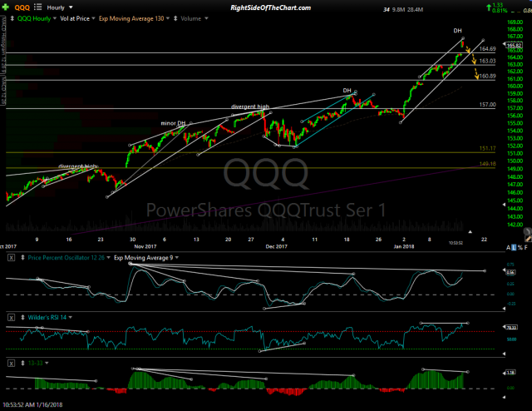The height and width of the screenshot is (411, 532).
Task: Click the 151.17 price level label
Action: (x=487, y=148)
